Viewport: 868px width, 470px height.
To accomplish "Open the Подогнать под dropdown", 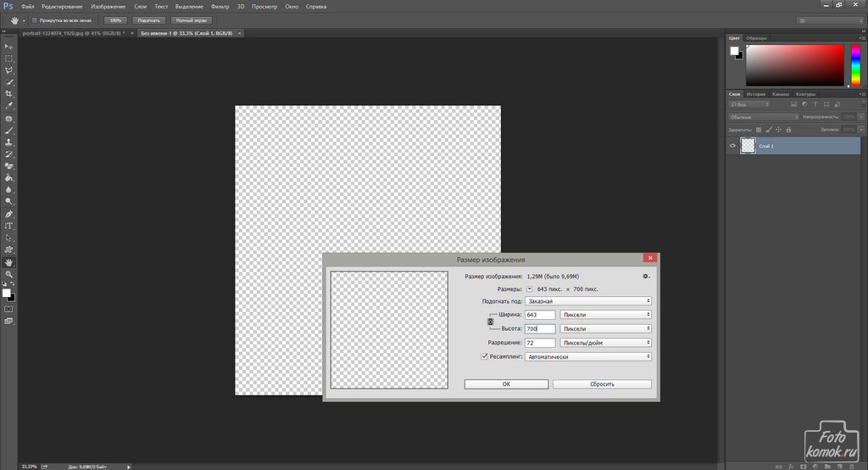I will tap(588, 301).
